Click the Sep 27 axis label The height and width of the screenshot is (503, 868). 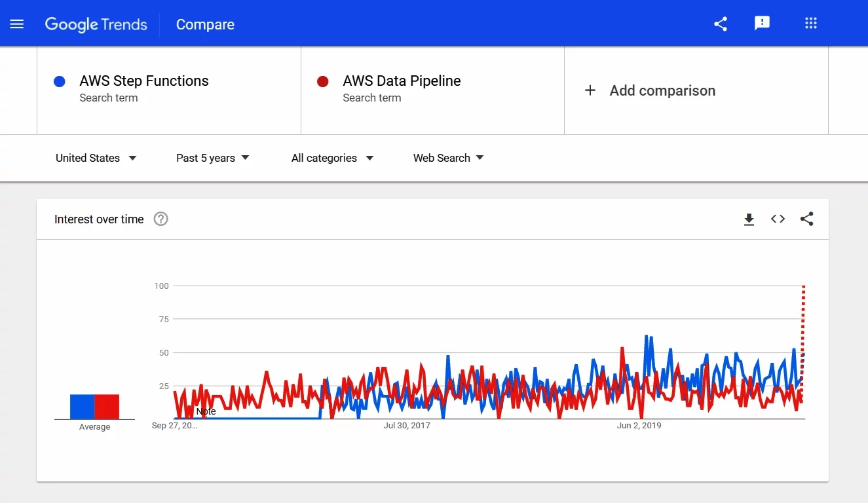tap(174, 426)
